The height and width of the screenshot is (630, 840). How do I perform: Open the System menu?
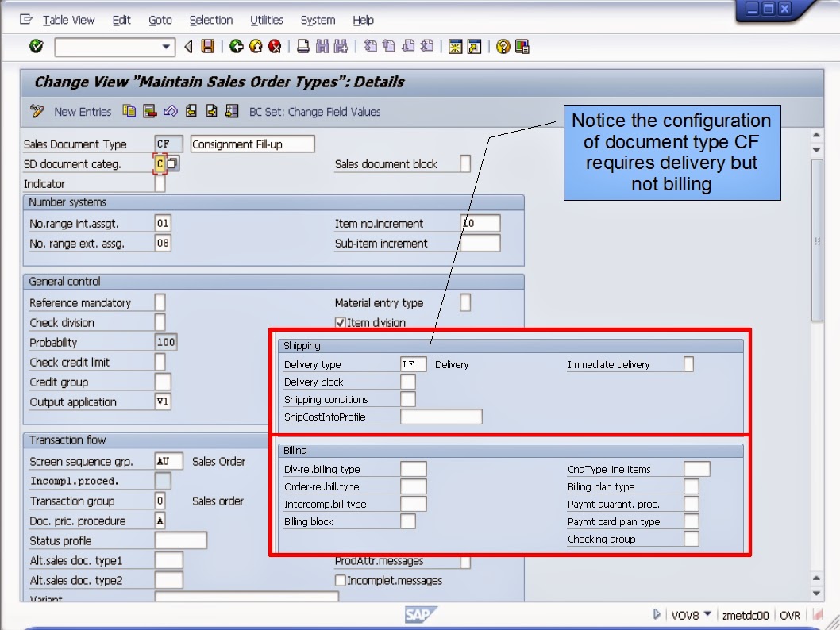(318, 21)
